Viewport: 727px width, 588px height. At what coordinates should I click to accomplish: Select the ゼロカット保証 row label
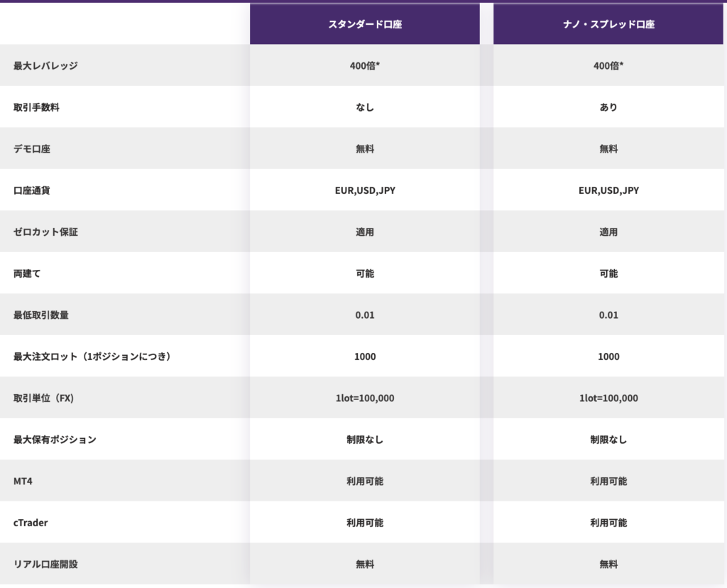pyautogui.click(x=45, y=232)
